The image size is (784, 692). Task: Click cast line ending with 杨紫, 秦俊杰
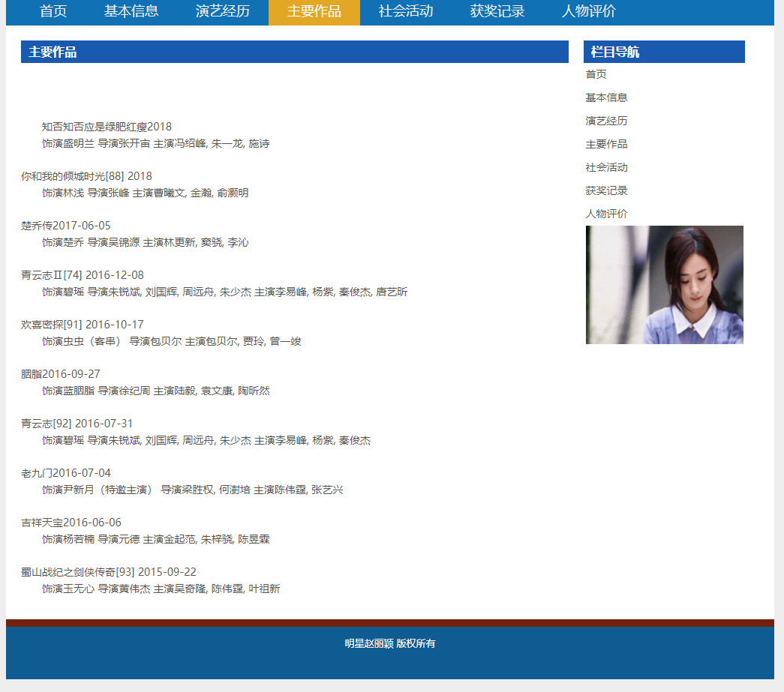point(206,441)
